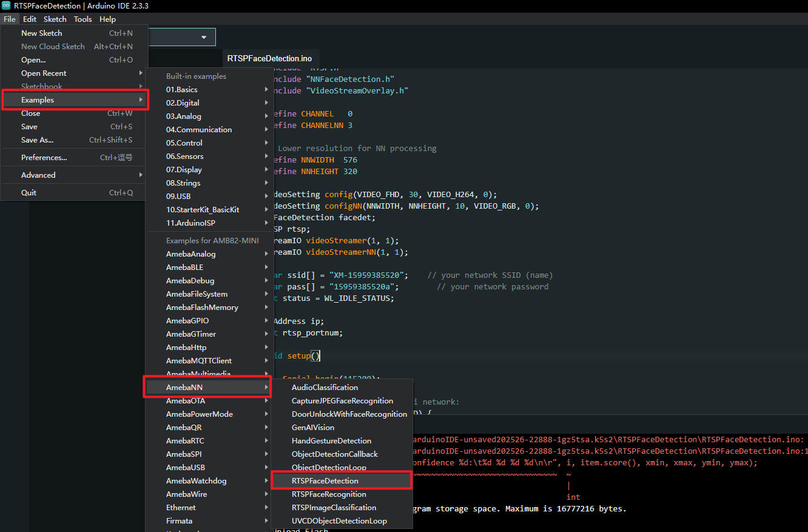Open the ObjectDetectionLoop example
This screenshot has width=808, height=532.
click(342, 468)
